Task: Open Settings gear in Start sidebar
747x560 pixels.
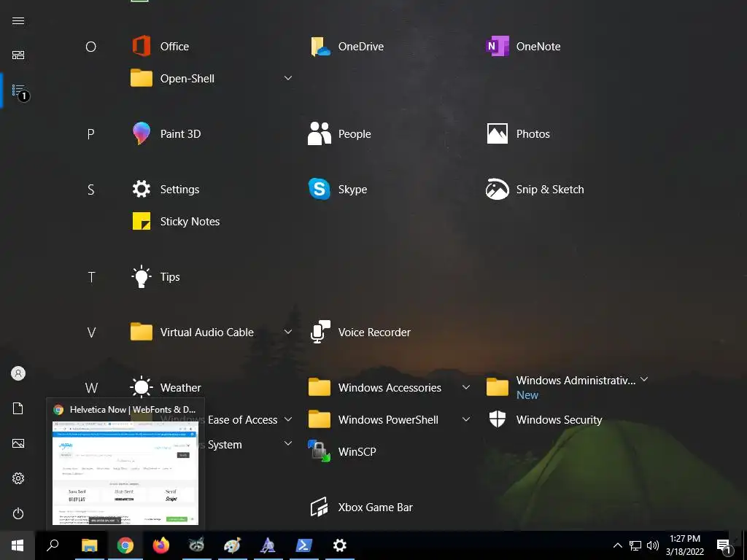Action: (x=18, y=478)
